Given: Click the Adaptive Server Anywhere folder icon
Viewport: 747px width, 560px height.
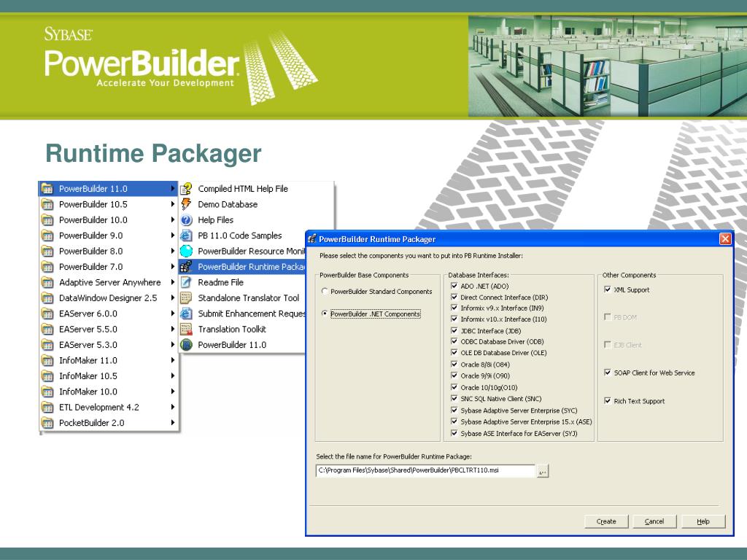Looking at the screenshot, I should 47,282.
